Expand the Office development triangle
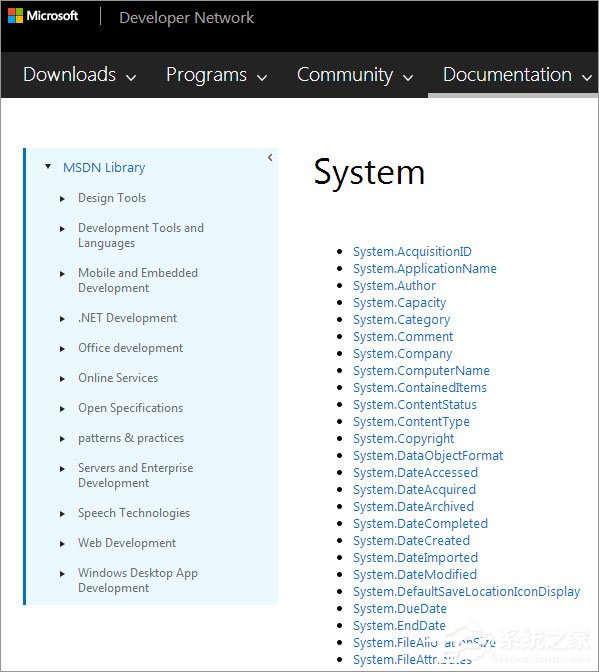 pyautogui.click(x=63, y=348)
